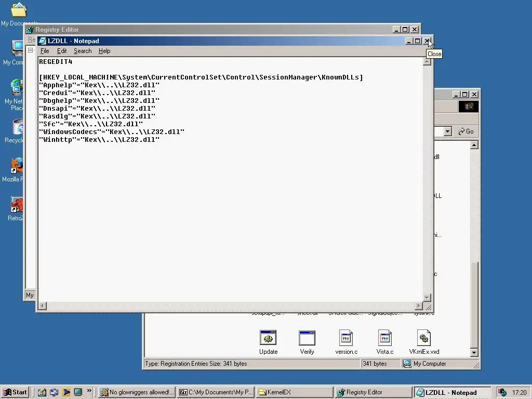This screenshot has width=532, height=399.
Task: Click Notepad's vertical scrollbar down arrow
Action: point(427,298)
